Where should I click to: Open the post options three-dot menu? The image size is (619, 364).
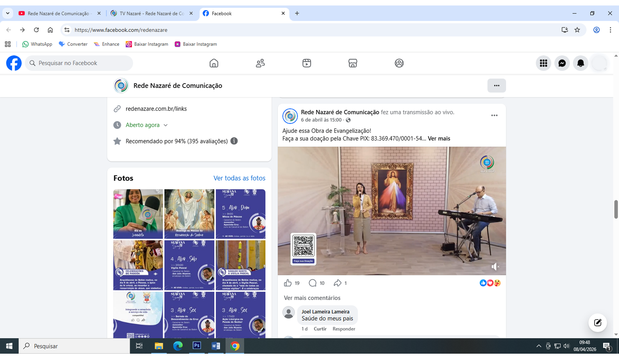coord(494,115)
